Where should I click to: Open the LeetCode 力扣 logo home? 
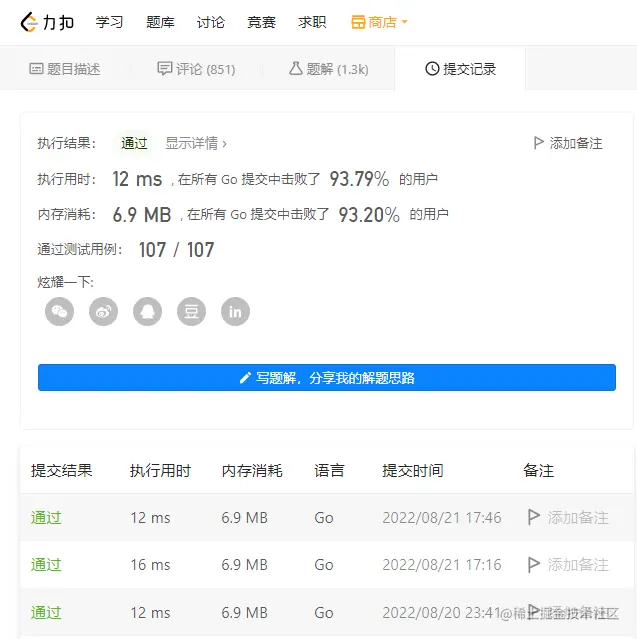click(x=47, y=22)
